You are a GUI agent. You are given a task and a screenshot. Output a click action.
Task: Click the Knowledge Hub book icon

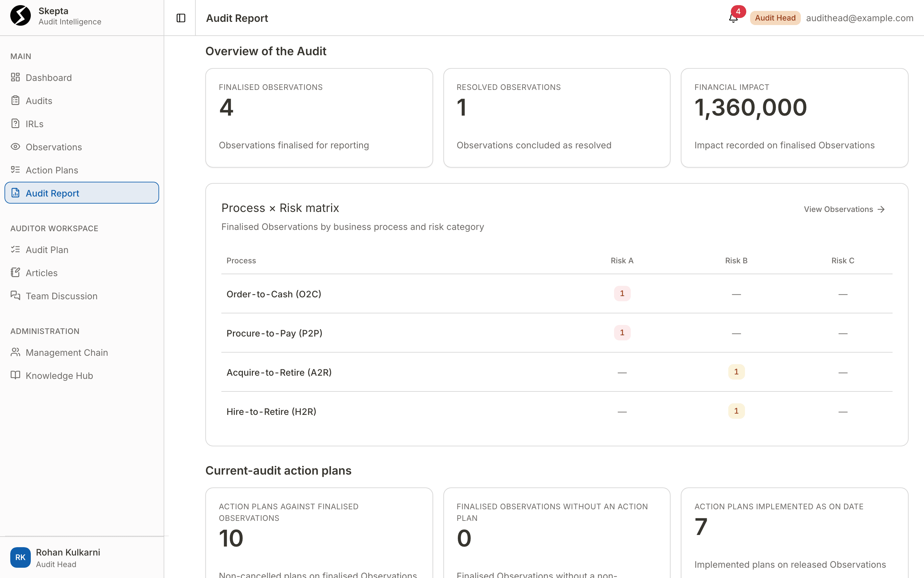15,375
